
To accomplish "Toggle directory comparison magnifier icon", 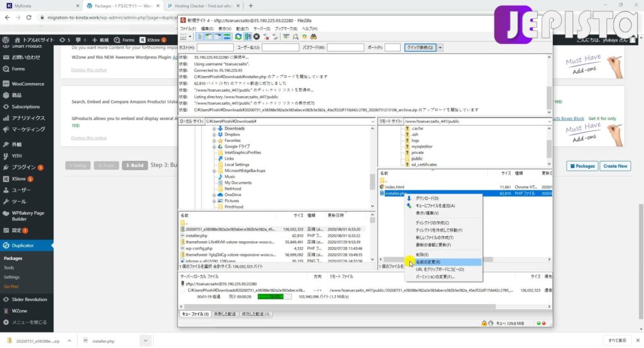I will (x=296, y=37).
